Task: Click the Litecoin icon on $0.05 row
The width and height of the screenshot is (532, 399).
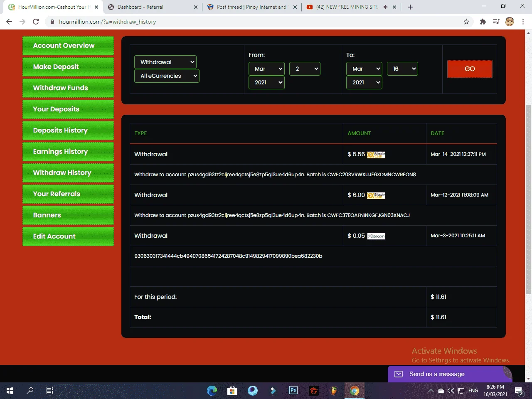Action: pyautogui.click(x=376, y=236)
